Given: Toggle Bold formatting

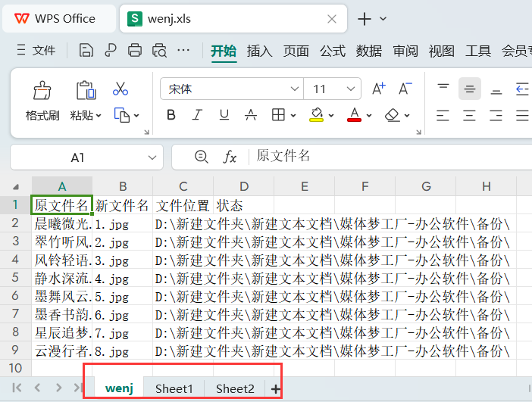Looking at the screenshot, I should coord(171,115).
